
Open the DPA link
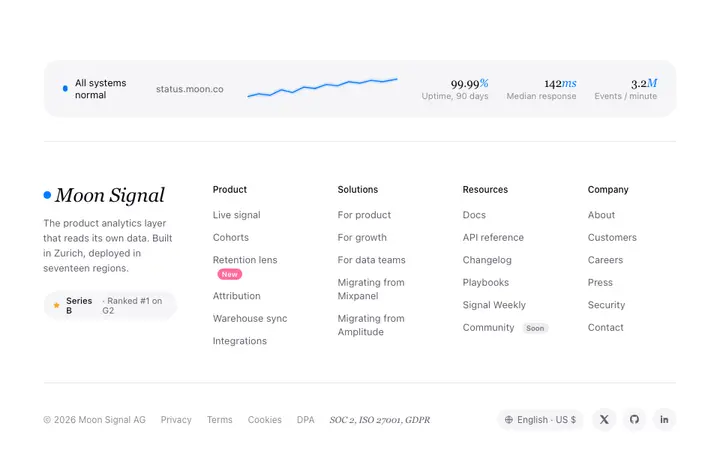point(305,420)
